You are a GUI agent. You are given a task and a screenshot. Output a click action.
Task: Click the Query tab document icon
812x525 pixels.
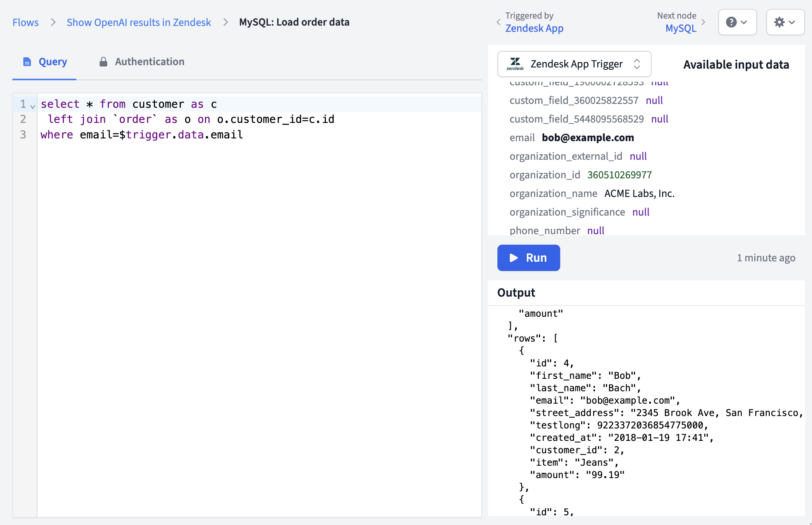pos(27,62)
